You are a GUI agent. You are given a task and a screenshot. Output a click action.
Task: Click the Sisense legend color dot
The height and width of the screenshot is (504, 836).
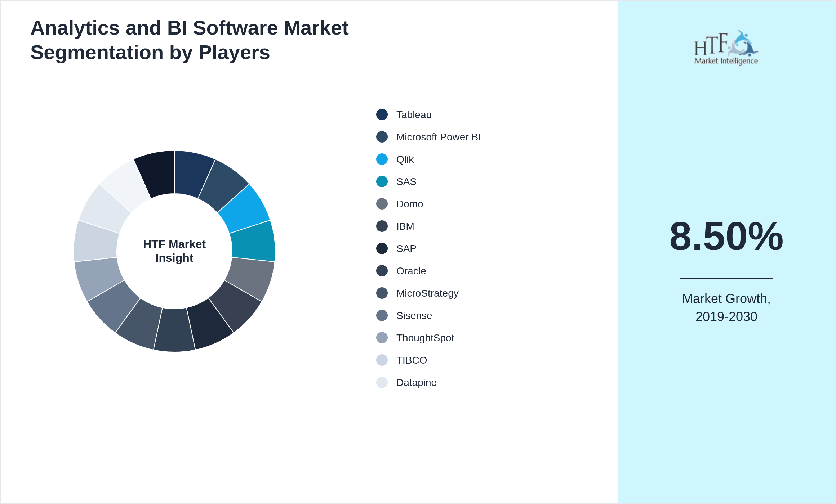[382, 315]
